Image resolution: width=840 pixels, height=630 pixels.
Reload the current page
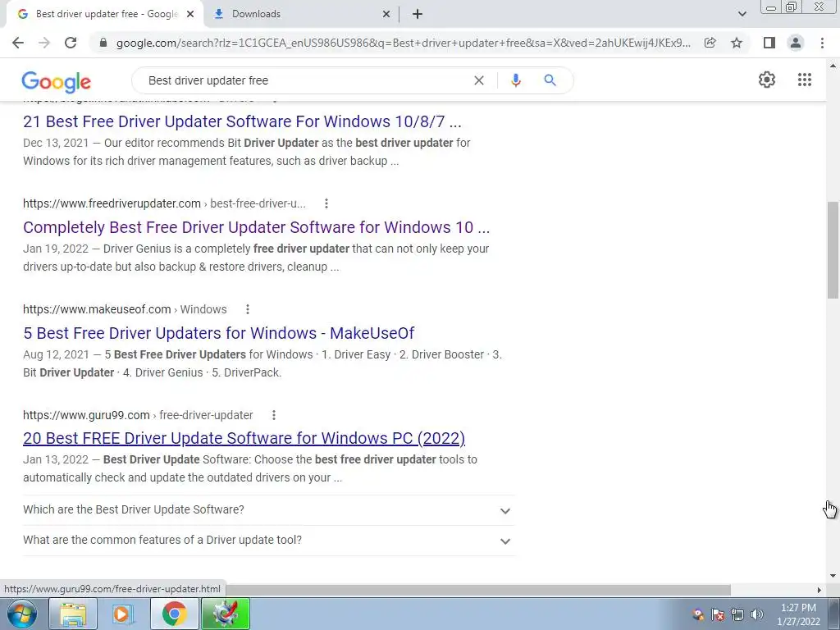71,43
